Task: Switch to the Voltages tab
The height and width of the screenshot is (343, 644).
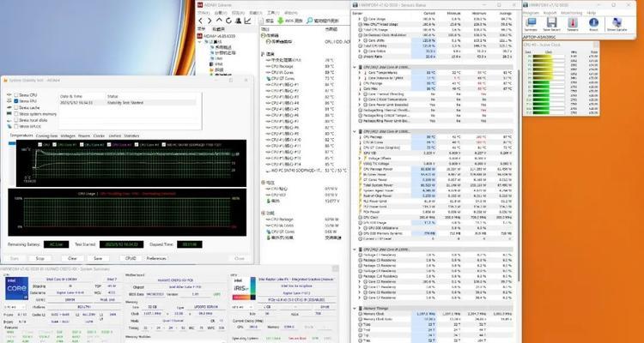Action: pyautogui.click(x=68, y=135)
